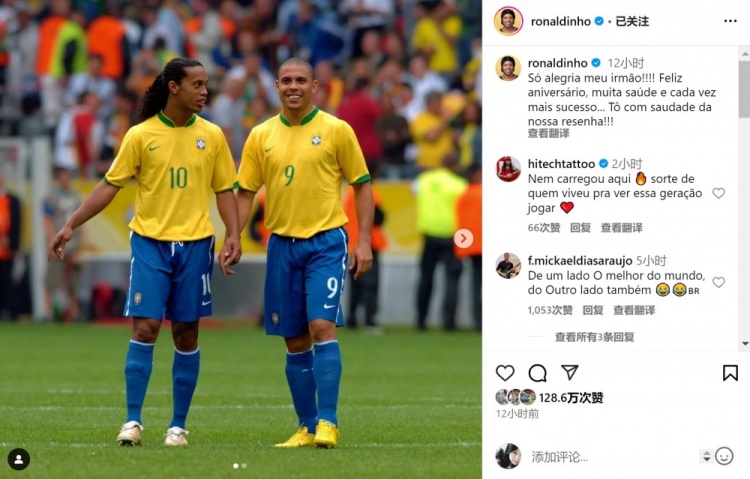This screenshot has height=479, width=750.
Task: Click the up/down stepper near emoji
Action: click(x=706, y=456)
